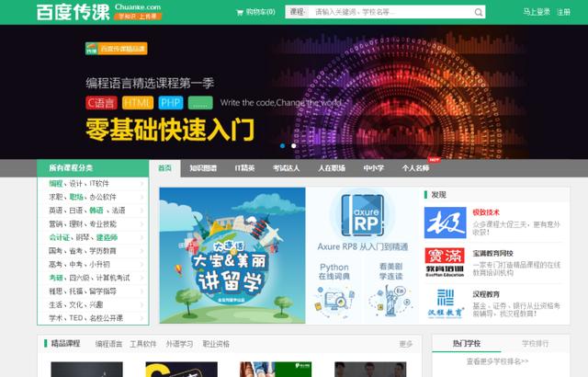Click the 百度传课精品课 orange badge
This screenshot has width=588, height=377.
pos(117,49)
